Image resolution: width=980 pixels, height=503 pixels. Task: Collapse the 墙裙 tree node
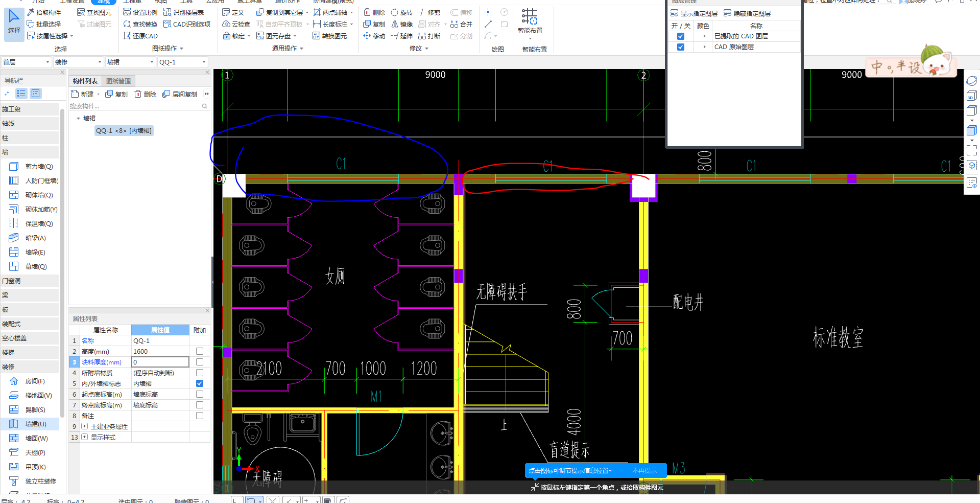78,118
